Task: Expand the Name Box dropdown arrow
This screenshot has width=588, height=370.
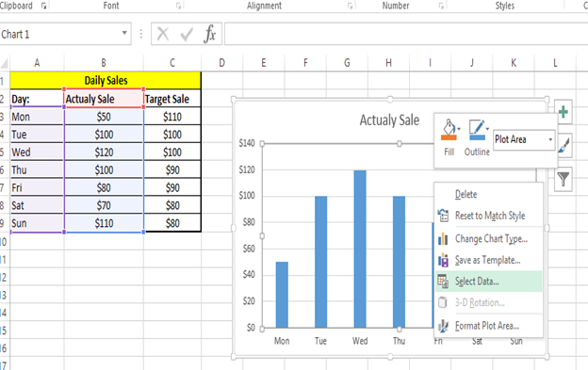Action: coord(124,33)
